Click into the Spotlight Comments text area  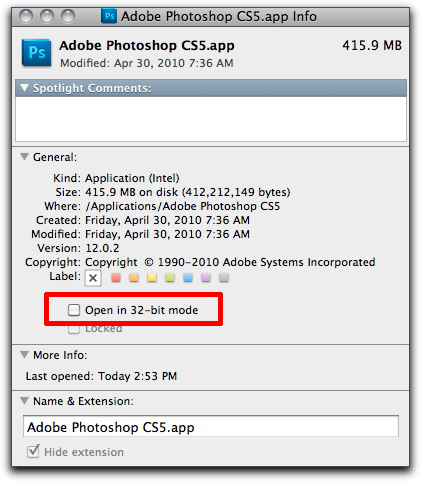click(x=211, y=119)
